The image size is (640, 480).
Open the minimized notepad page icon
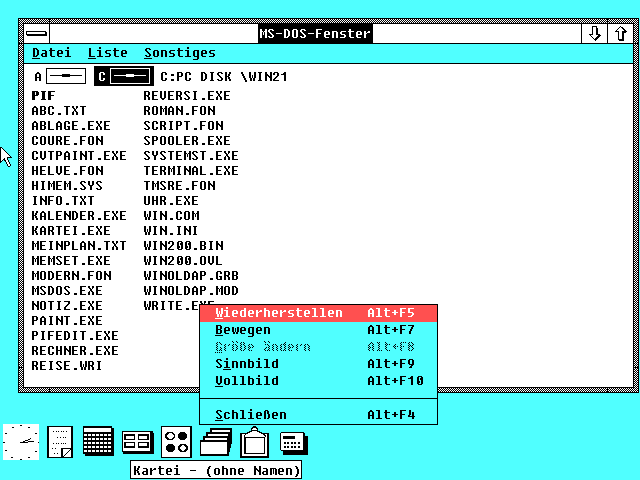(x=60, y=442)
